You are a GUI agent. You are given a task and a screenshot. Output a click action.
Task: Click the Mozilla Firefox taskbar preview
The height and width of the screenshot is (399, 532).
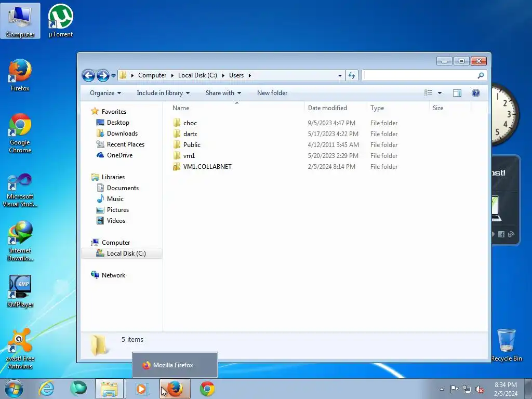pyautogui.click(x=175, y=365)
